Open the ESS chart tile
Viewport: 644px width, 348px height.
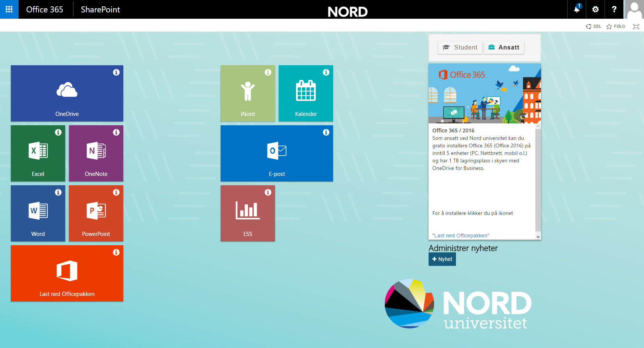(x=248, y=213)
